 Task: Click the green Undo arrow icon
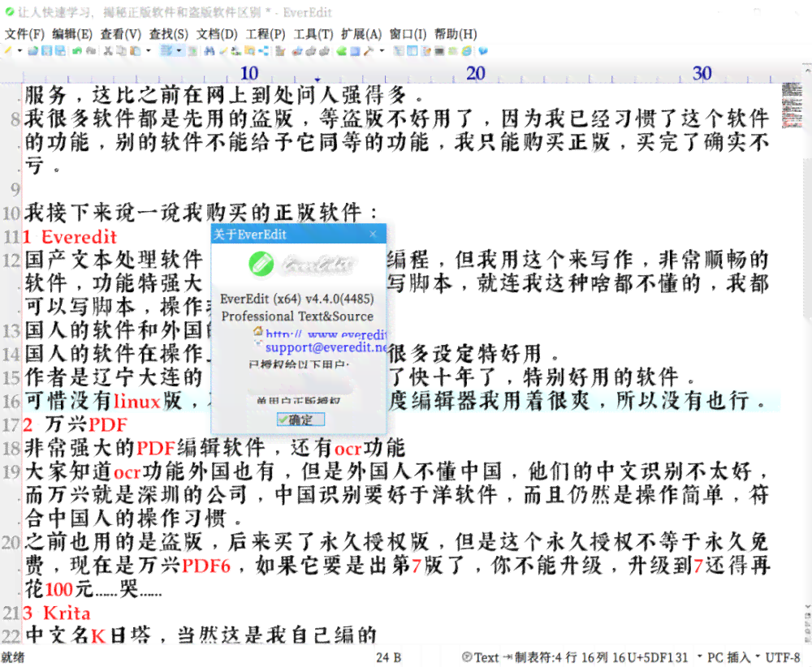[x=77, y=51]
